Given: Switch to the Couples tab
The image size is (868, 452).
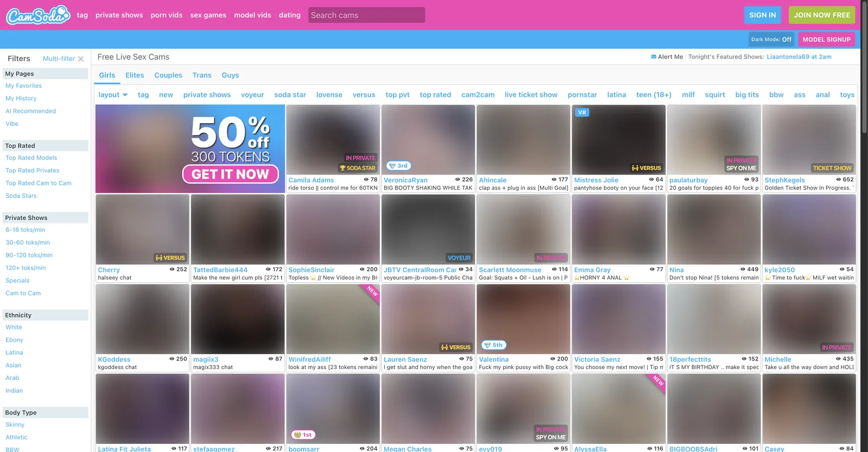Looking at the screenshot, I should 168,75.
